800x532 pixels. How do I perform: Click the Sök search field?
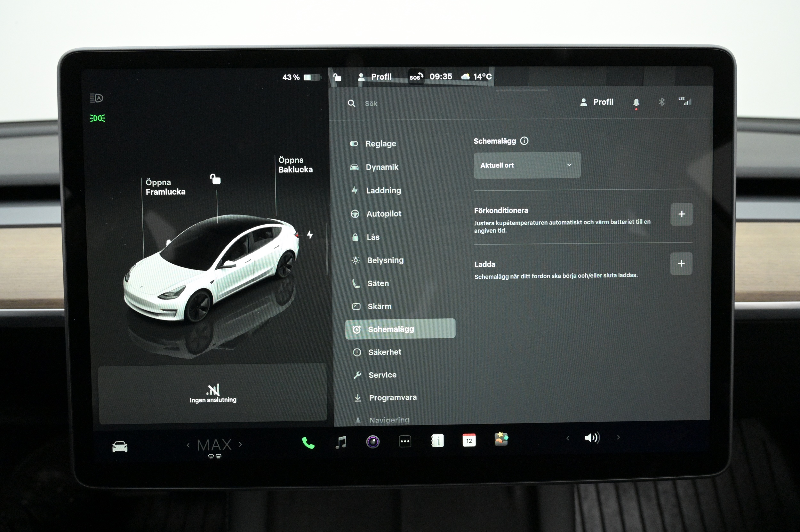point(371,103)
